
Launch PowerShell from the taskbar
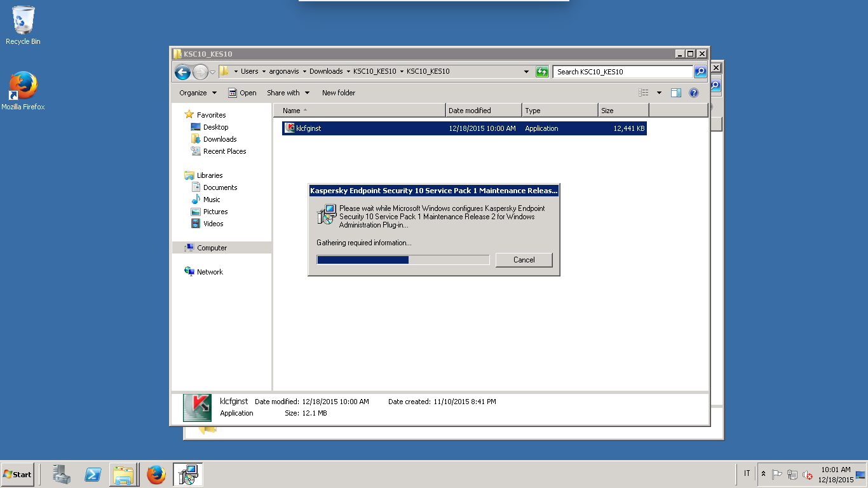[x=93, y=474]
